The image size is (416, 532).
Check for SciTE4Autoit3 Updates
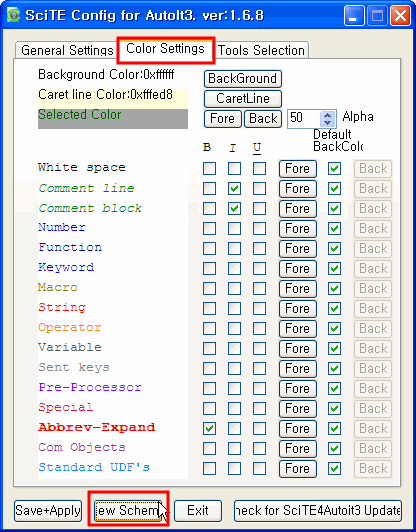[x=318, y=511]
